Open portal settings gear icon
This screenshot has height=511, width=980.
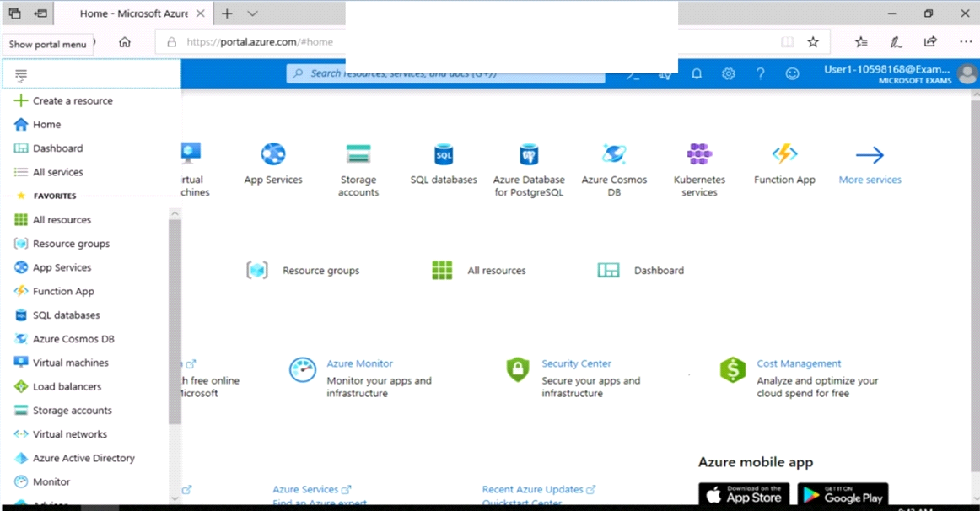coord(728,73)
